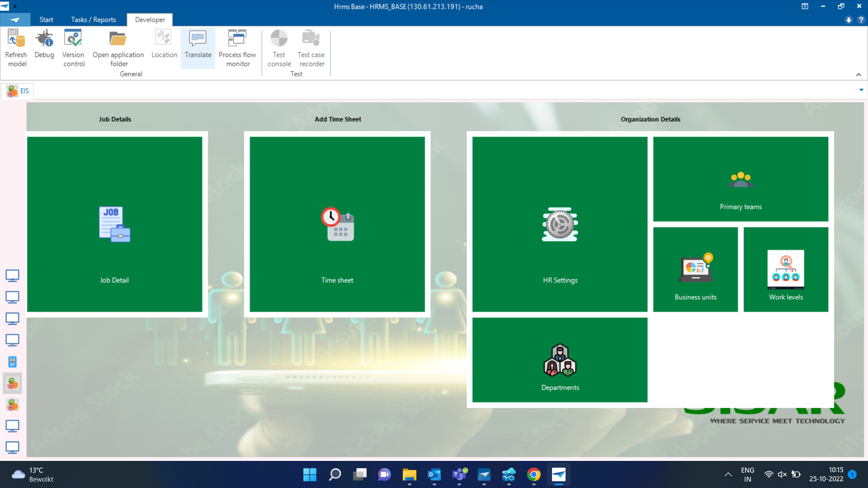Open Windows Start menu
868x488 pixels.
coord(310,475)
